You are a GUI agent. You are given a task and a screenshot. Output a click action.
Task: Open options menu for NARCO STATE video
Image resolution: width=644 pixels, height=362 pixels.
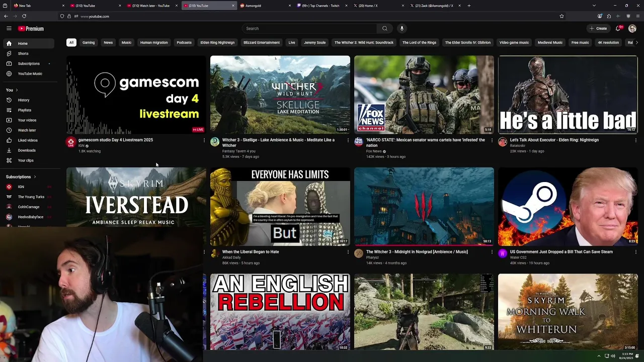coord(492,140)
